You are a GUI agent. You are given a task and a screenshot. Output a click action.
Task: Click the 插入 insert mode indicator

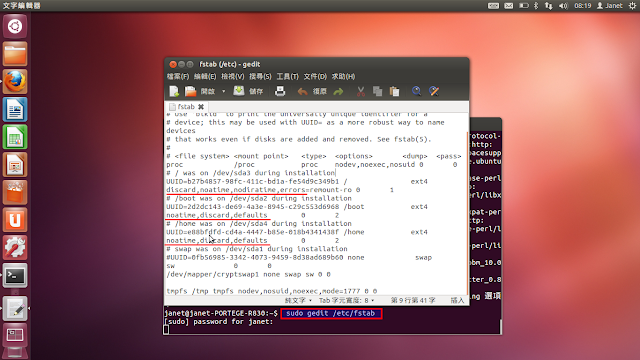pos(457,300)
